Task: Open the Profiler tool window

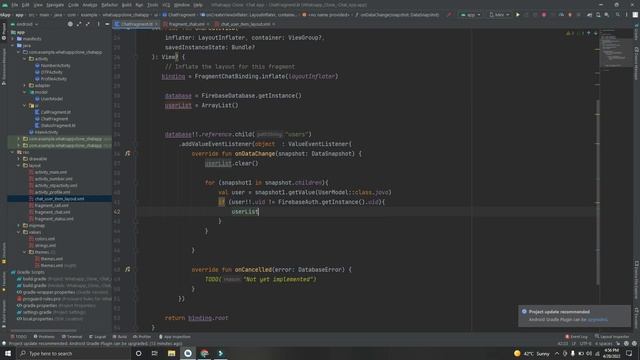Action: pyautogui.click(x=142, y=337)
